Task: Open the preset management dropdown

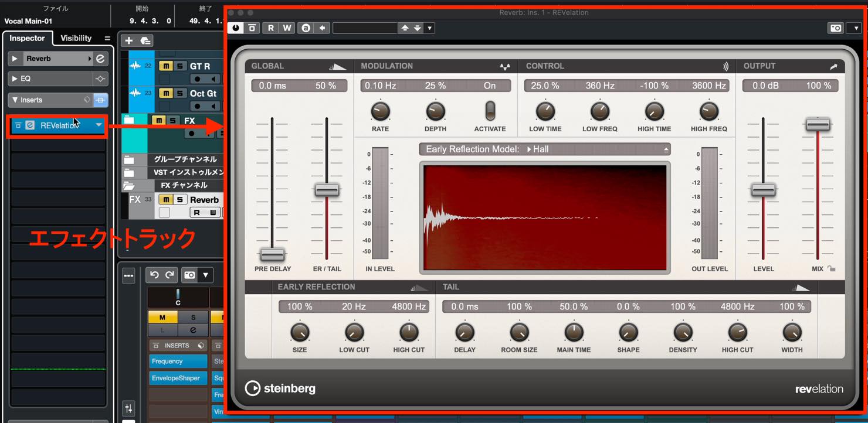Action: (x=430, y=28)
